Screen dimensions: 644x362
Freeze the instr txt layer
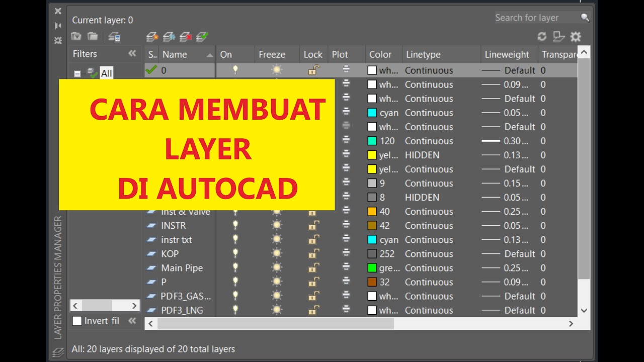click(277, 239)
